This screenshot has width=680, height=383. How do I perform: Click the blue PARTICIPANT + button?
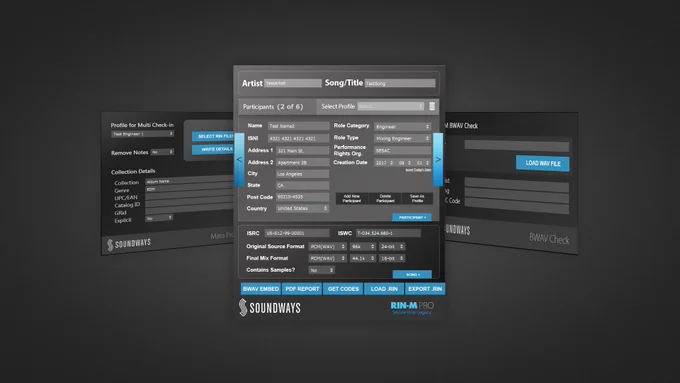point(412,217)
